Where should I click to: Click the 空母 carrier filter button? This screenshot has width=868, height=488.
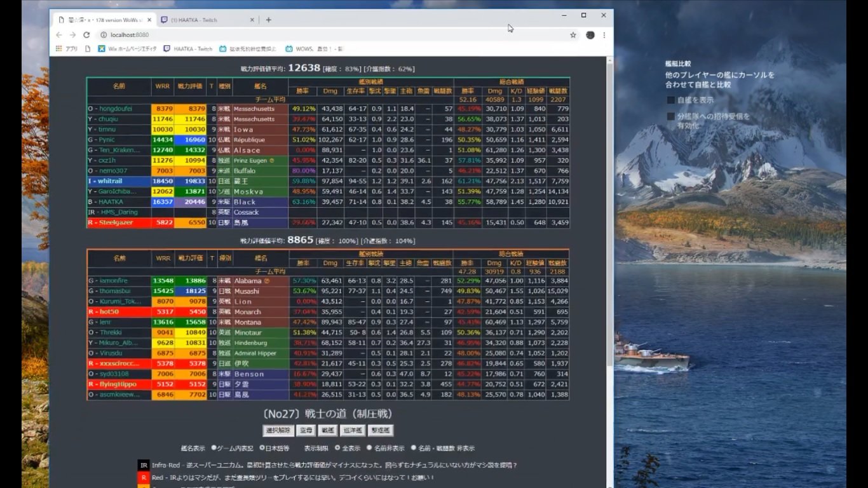(306, 430)
